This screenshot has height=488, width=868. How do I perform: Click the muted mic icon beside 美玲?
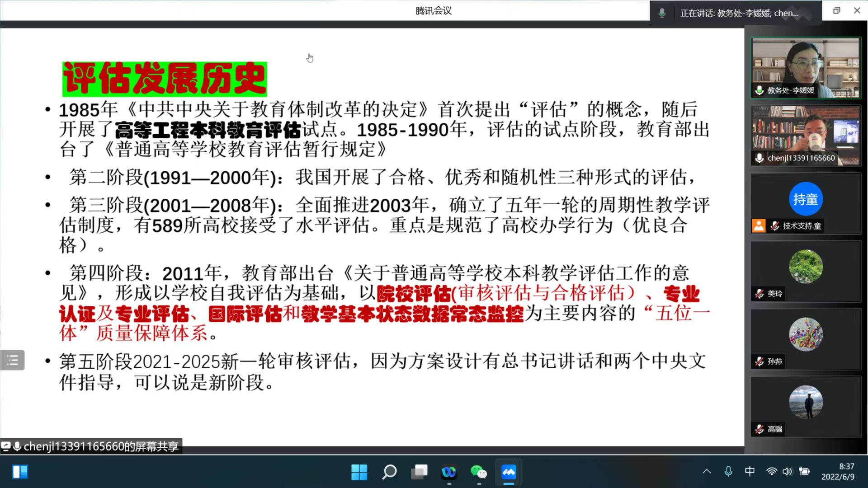click(x=759, y=294)
